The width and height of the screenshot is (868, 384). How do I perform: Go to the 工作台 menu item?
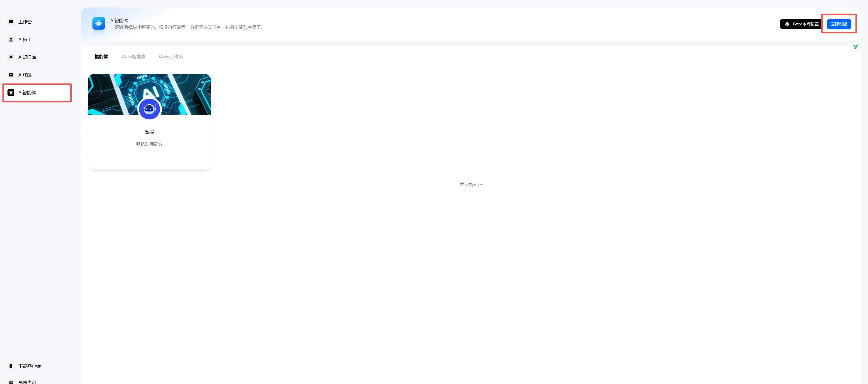[25, 22]
